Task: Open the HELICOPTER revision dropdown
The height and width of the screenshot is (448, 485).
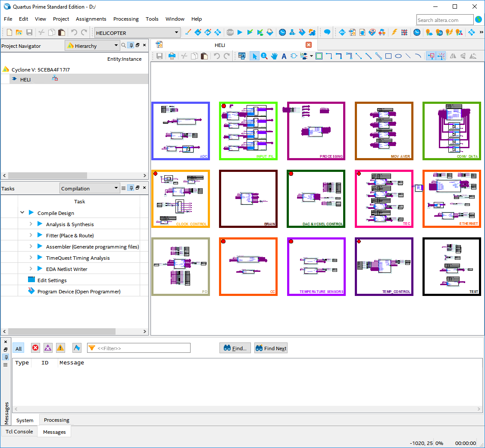Action: [x=138, y=32]
